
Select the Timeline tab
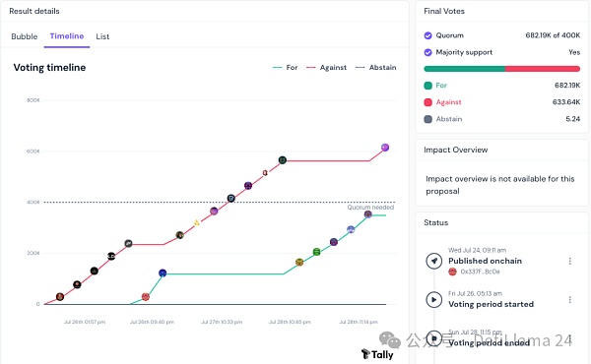(x=67, y=36)
